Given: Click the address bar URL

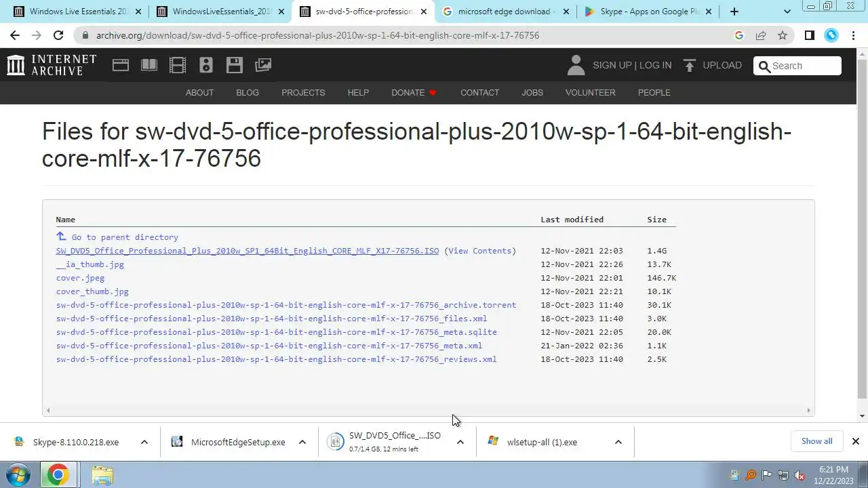Looking at the screenshot, I should [317, 35].
